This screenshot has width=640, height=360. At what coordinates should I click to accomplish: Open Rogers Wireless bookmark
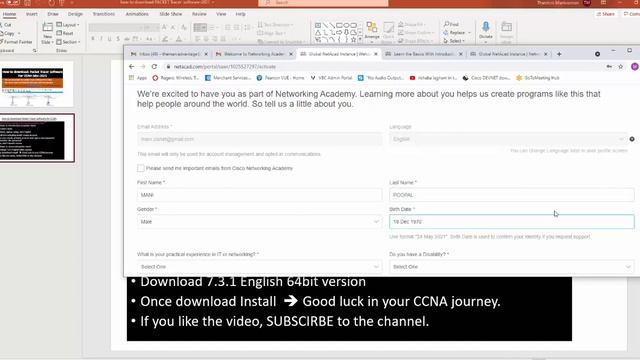pyautogui.click(x=176, y=78)
